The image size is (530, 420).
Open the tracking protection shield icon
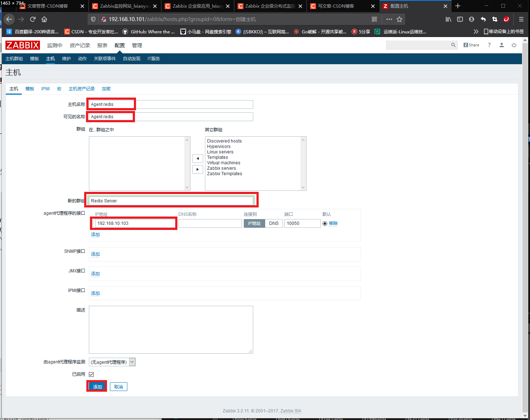pyautogui.click(x=93, y=19)
